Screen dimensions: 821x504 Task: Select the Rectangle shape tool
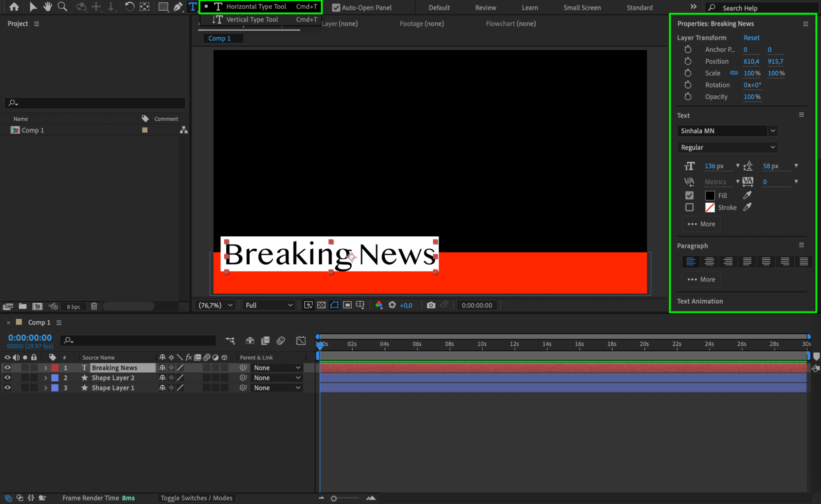[163, 7]
